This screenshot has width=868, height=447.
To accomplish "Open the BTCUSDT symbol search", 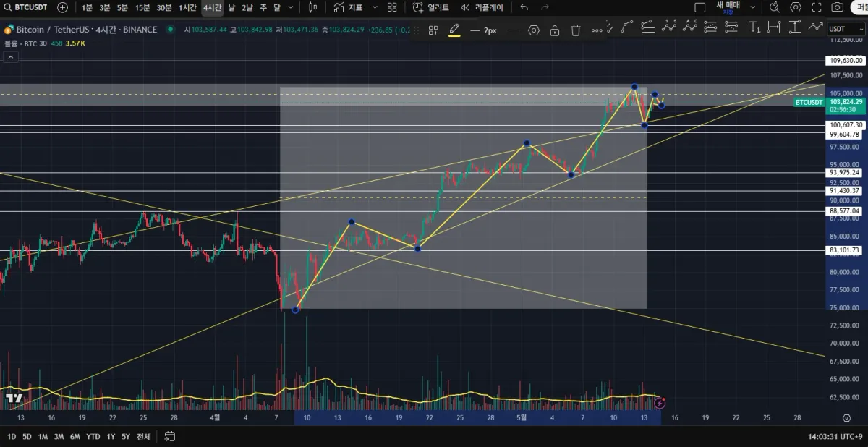I will 25,7.
